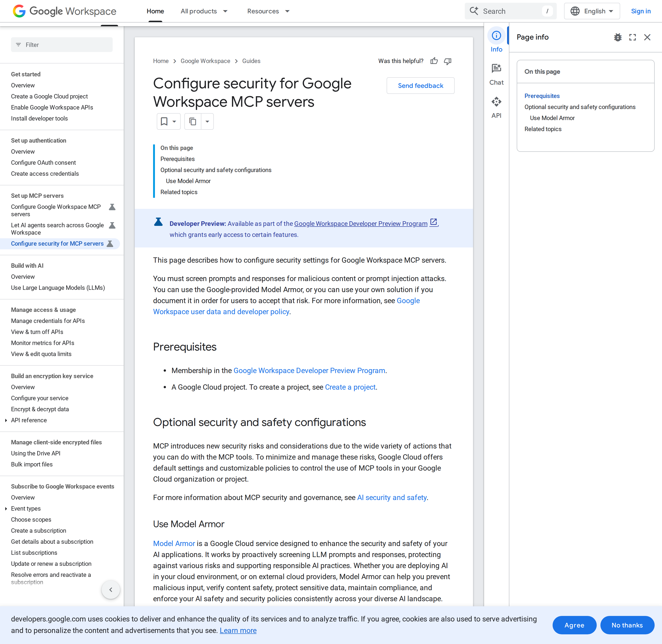Jump to Related topics in Page info panel
Screen dimensions: 662x644
click(543, 129)
